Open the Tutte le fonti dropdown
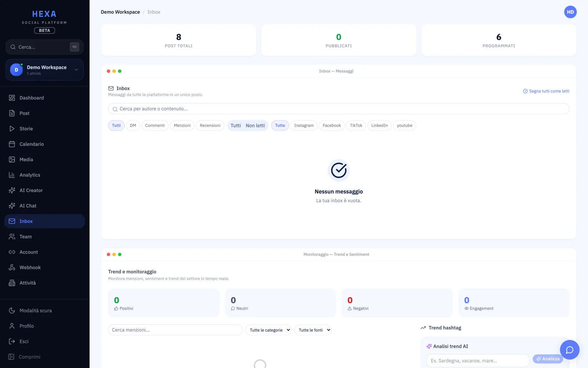This screenshot has height=368, width=588. [x=313, y=330]
